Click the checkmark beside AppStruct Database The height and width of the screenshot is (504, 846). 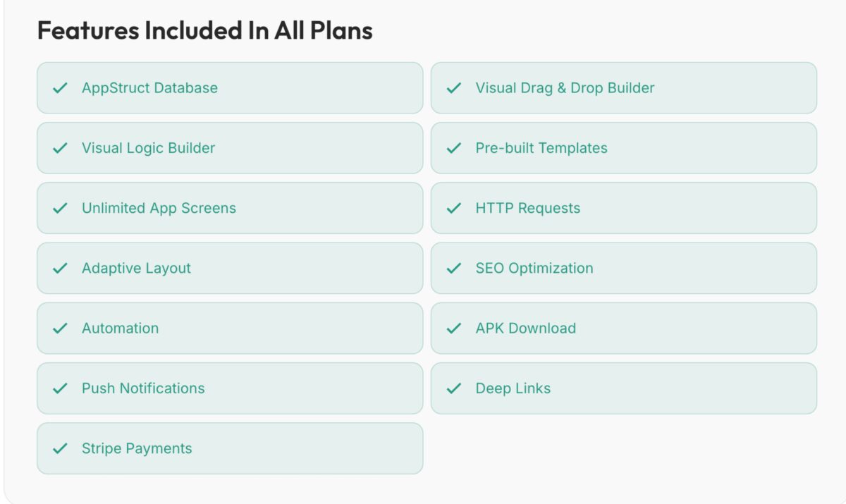61,88
